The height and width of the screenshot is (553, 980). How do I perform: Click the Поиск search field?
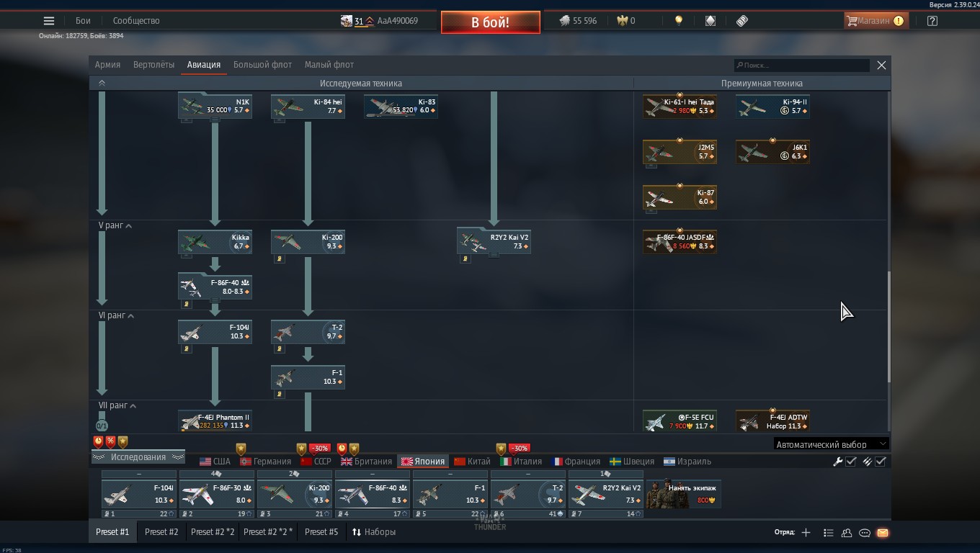(x=802, y=66)
